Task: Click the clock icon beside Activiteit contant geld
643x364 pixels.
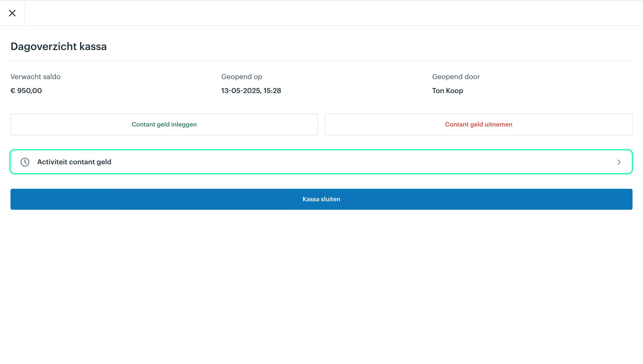Action: [25, 162]
